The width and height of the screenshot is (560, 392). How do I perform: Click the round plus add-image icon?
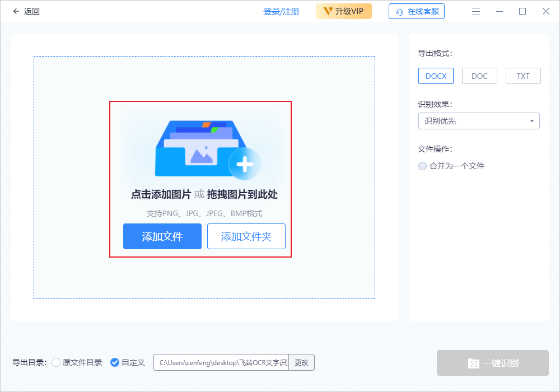245,164
